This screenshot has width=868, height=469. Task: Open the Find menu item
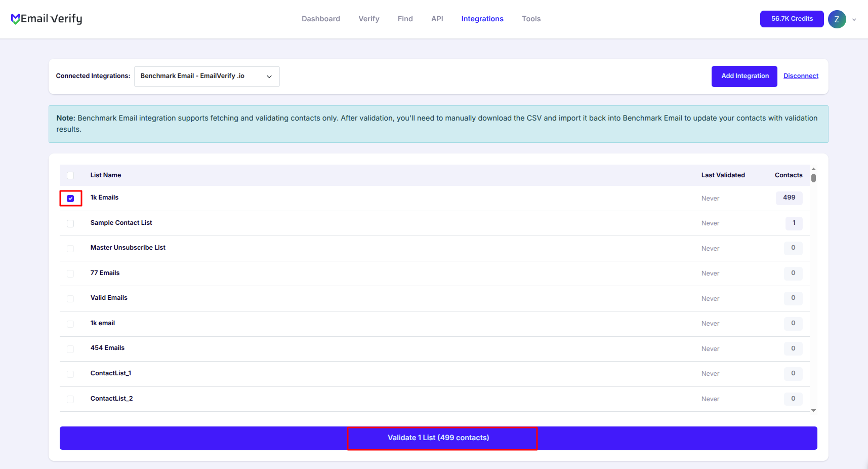(x=405, y=19)
